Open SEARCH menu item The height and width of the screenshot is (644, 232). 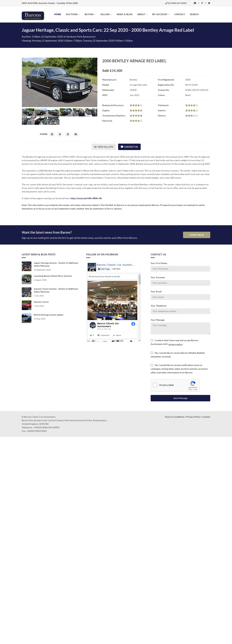point(194,14)
